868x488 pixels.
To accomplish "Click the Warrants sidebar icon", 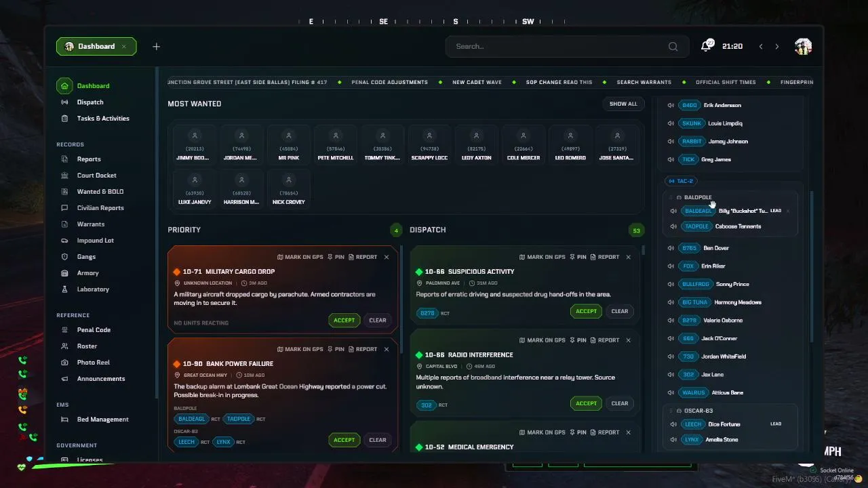I will (64, 224).
